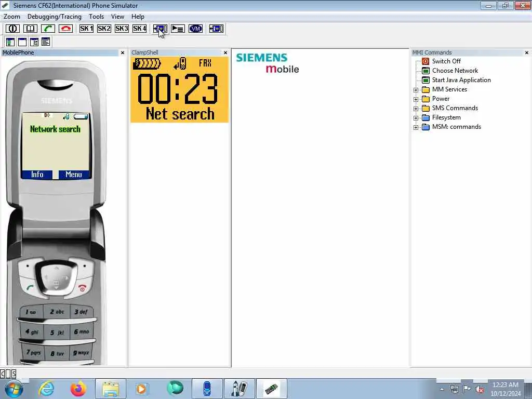Open the media player taskbar icon
Viewport: 532px width, 399px height.
point(141,389)
